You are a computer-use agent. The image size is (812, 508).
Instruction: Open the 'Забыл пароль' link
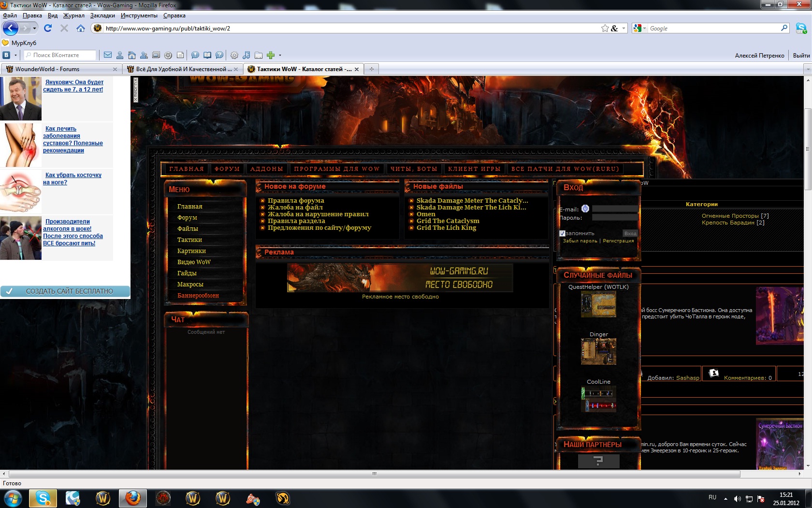(x=580, y=241)
